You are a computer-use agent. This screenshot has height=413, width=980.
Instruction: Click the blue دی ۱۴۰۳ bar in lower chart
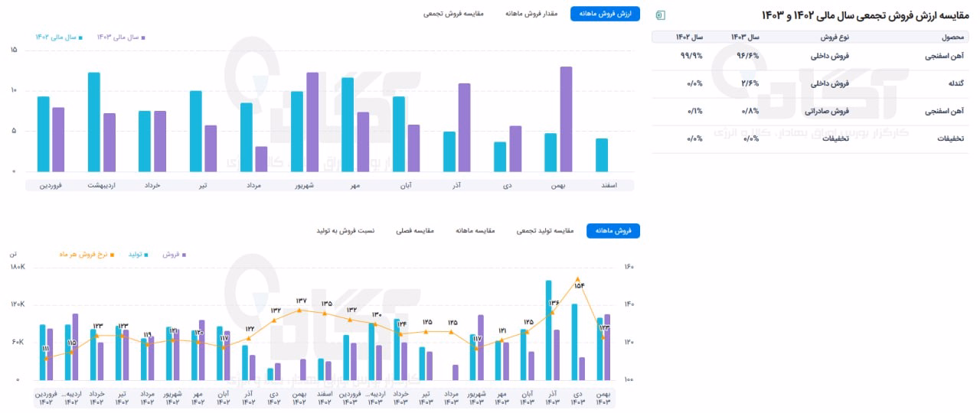tap(574, 342)
